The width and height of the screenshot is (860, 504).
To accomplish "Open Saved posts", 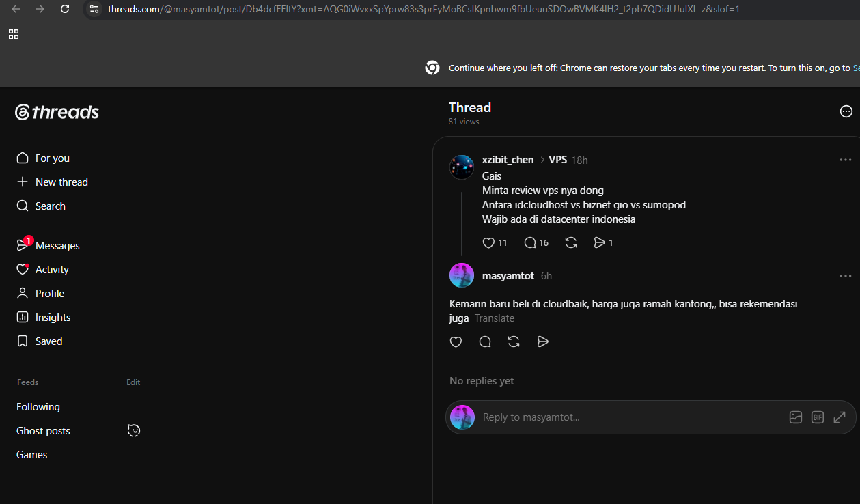I will click(x=40, y=341).
